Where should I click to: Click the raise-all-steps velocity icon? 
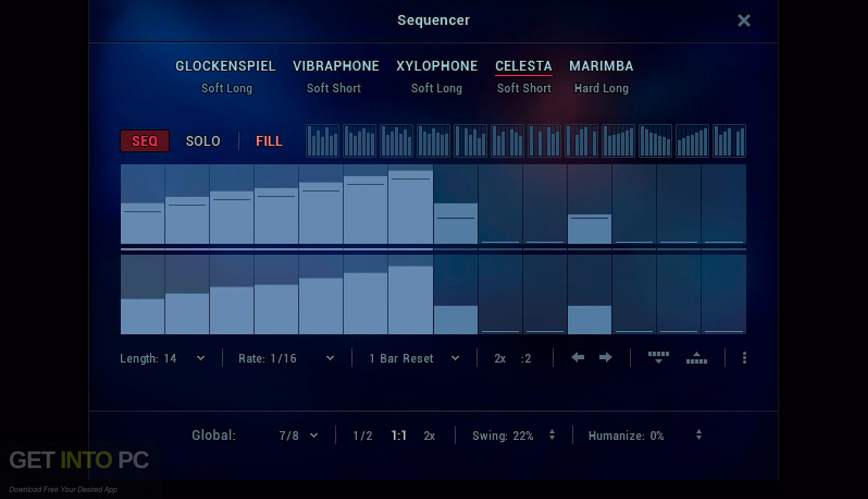pyautogui.click(x=696, y=358)
